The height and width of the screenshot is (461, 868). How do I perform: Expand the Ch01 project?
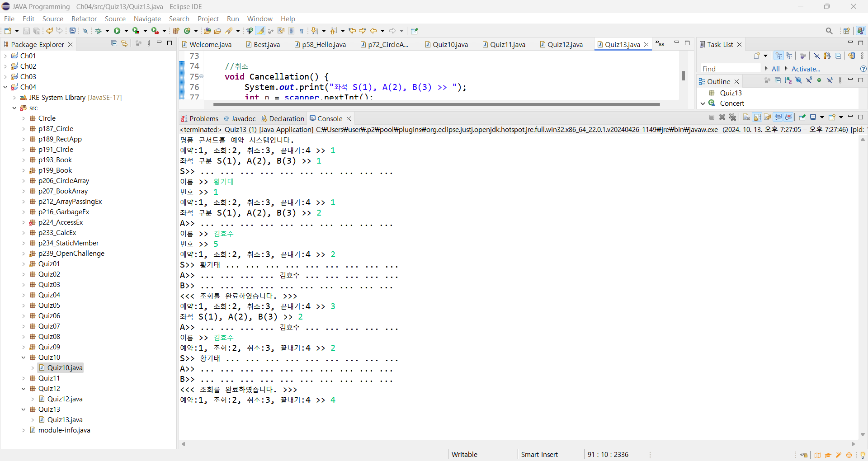click(5, 56)
